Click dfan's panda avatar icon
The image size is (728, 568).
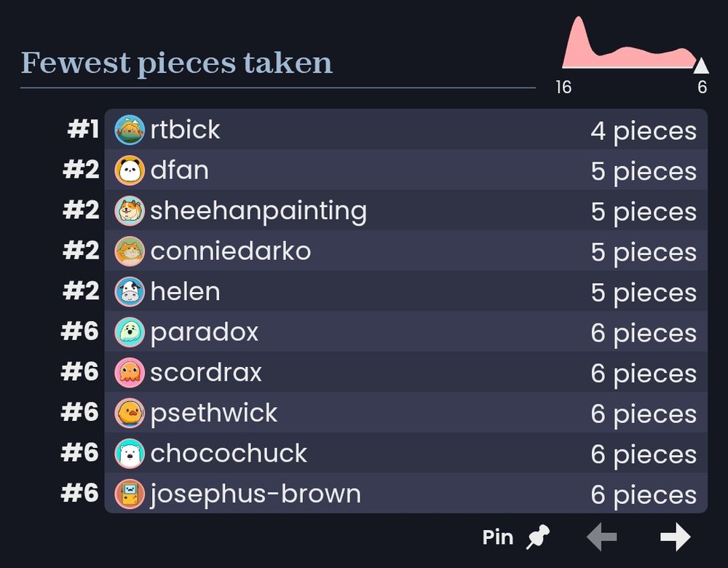pos(130,170)
